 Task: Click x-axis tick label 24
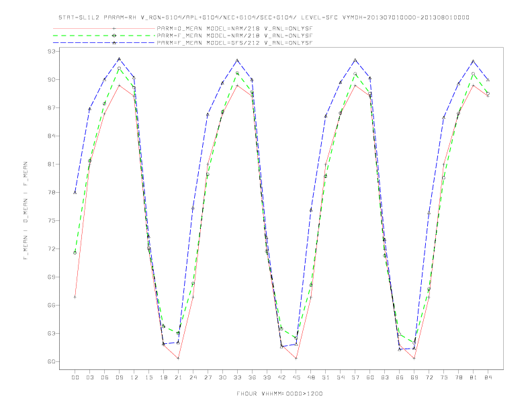193,377
